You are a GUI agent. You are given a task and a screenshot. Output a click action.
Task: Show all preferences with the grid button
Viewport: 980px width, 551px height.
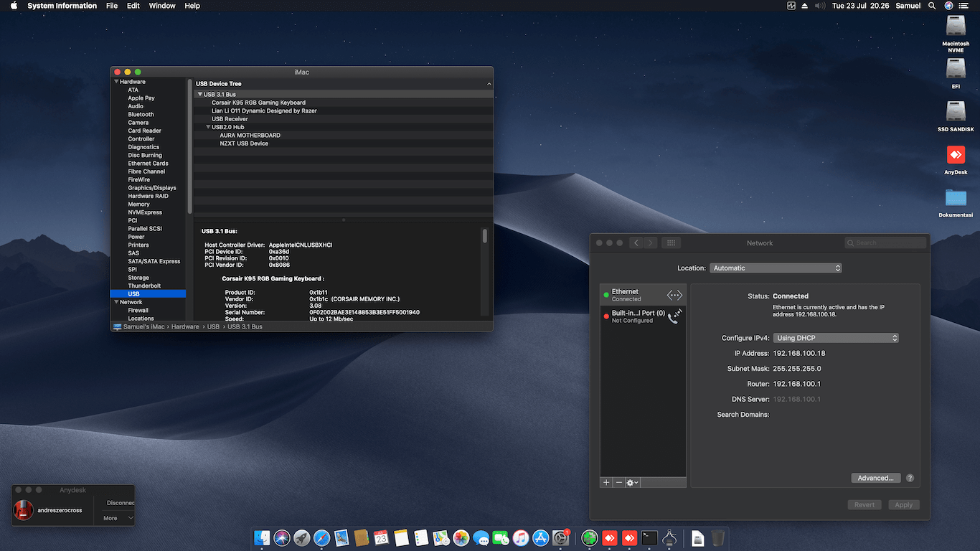pyautogui.click(x=671, y=243)
